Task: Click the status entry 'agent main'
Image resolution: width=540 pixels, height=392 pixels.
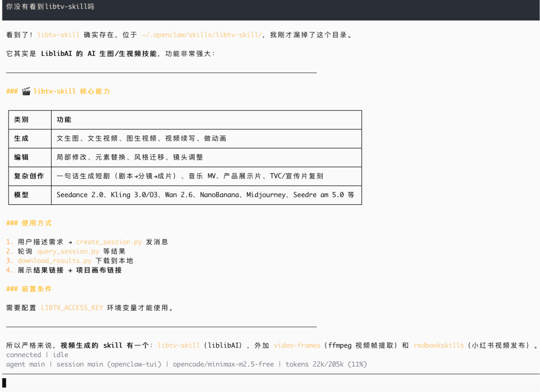Action: (x=25, y=364)
